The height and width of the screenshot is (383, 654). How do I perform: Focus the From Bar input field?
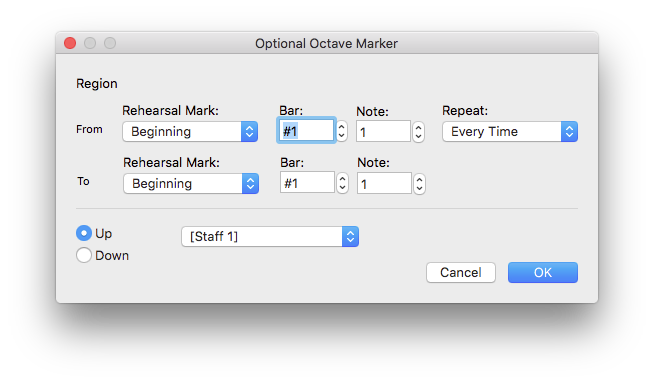[x=306, y=131]
